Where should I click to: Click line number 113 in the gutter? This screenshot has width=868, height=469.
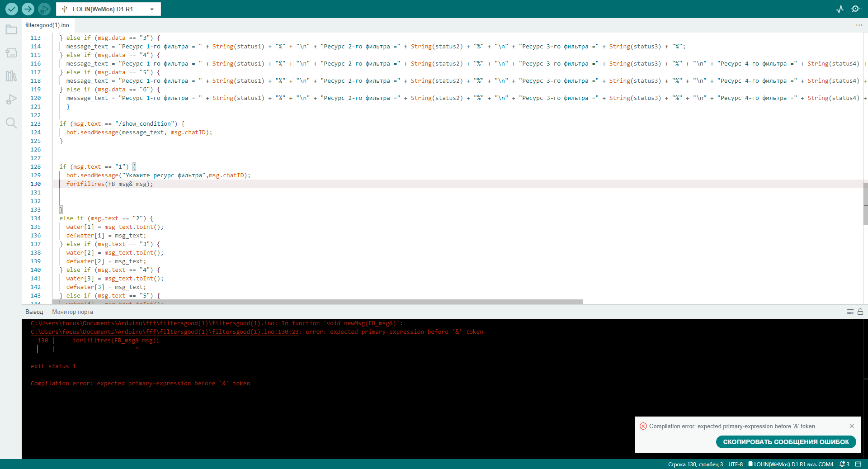click(x=36, y=38)
